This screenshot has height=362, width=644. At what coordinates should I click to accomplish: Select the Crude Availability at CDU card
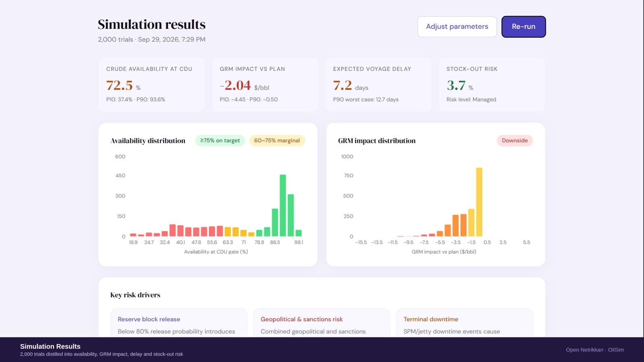[151, 84]
